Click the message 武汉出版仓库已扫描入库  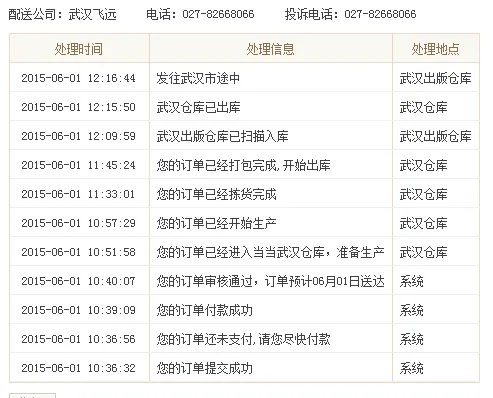tap(223, 136)
